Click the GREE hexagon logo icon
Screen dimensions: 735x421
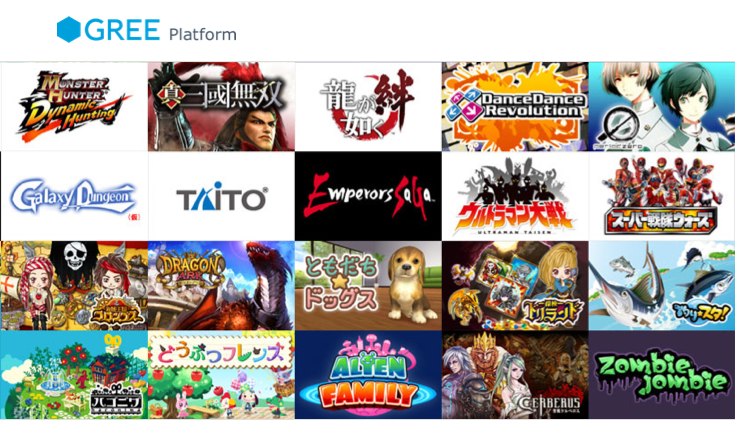[68, 30]
